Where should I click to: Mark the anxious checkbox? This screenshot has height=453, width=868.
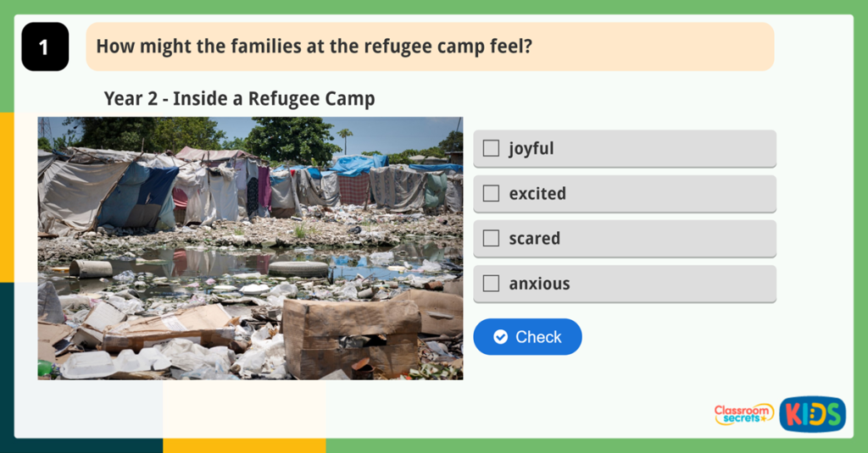pyautogui.click(x=491, y=283)
